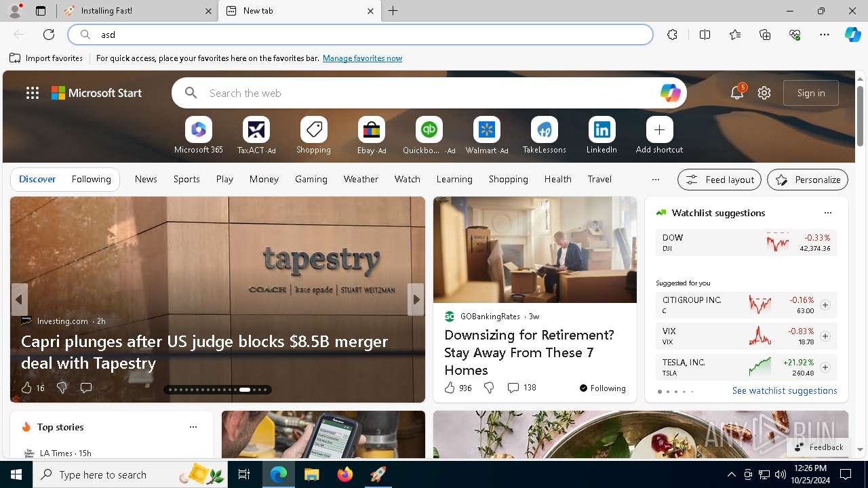Open the Favorites star icon
This screenshot has width=868, height=488.
pyautogui.click(x=735, y=35)
